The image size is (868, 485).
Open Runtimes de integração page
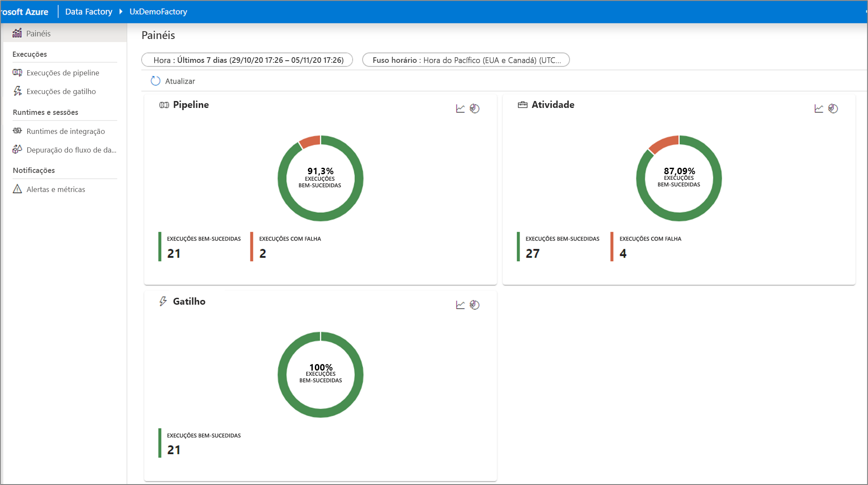pyautogui.click(x=65, y=131)
